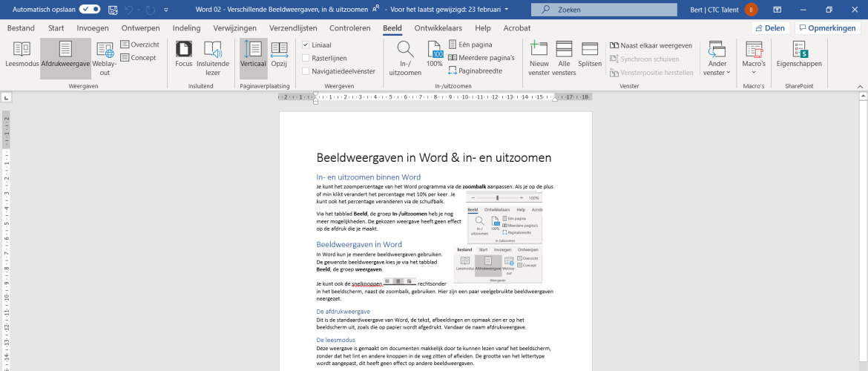
Task: Open the document save status dropdown
Action: [508, 10]
